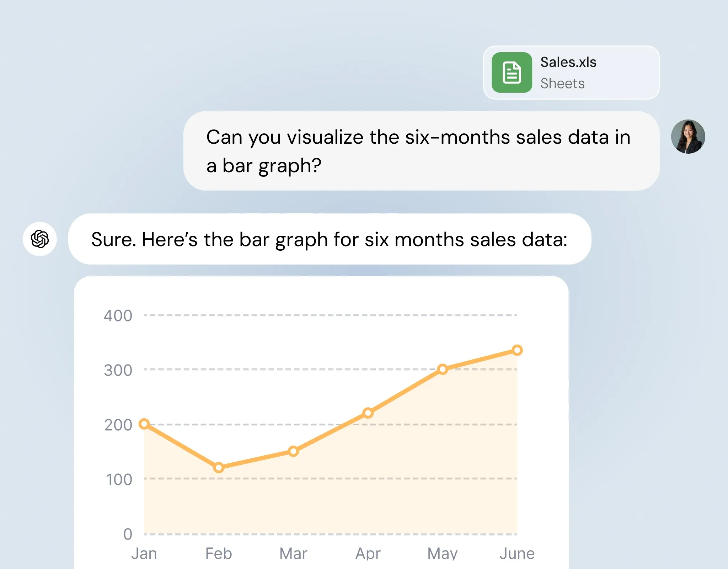Click the Jan data point on the chart

(x=144, y=424)
